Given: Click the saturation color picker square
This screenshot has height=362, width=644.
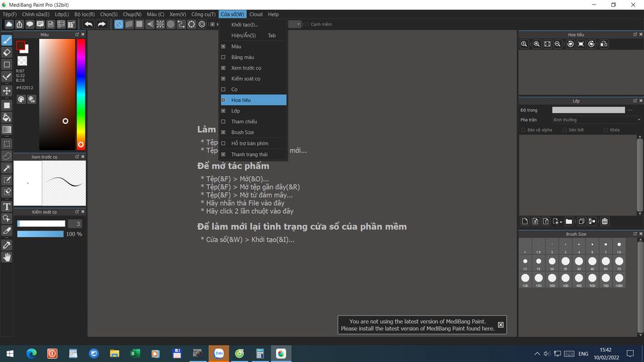Looking at the screenshot, I should pyautogui.click(x=57, y=94).
